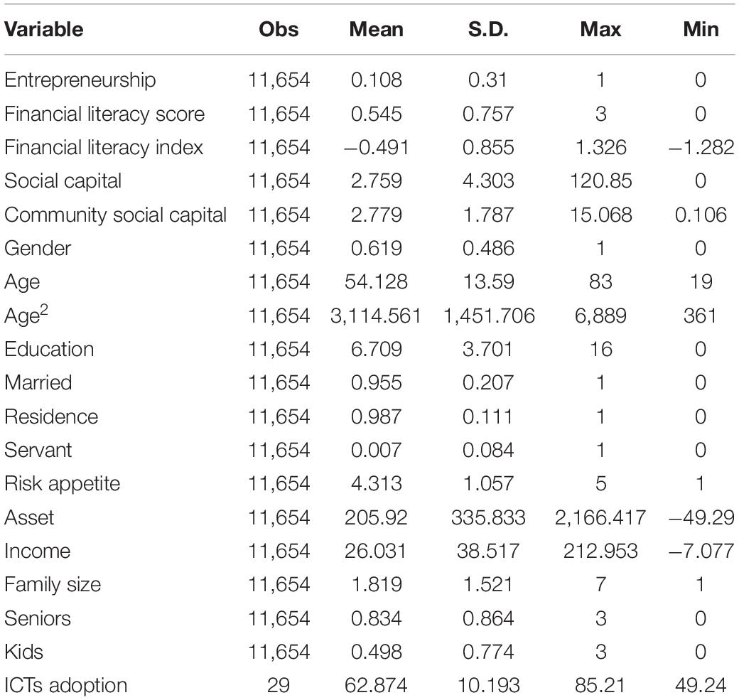Select the Entrepreneurship row label
The image size is (739, 700).
[80, 80]
